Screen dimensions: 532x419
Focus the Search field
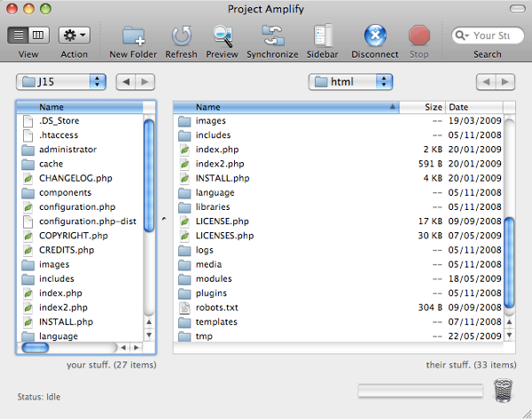coord(488,35)
